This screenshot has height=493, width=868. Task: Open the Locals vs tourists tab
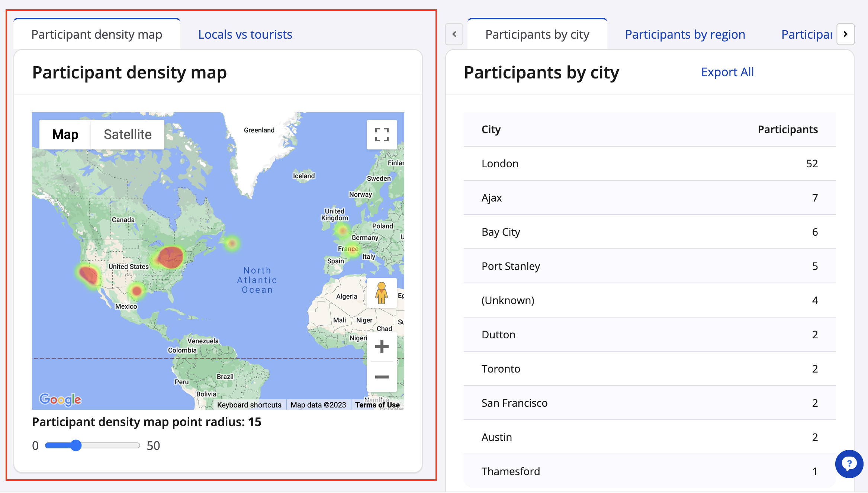point(245,35)
